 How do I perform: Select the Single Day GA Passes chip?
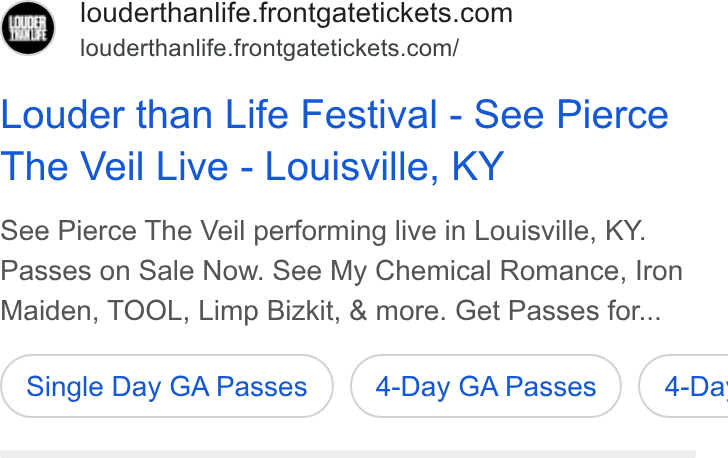click(167, 386)
